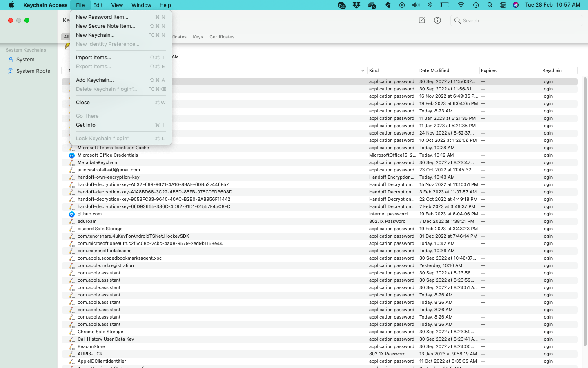The image size is (588, 368).
Task: Click the Wi-Fi status icon
Action: tap(461, 5)
